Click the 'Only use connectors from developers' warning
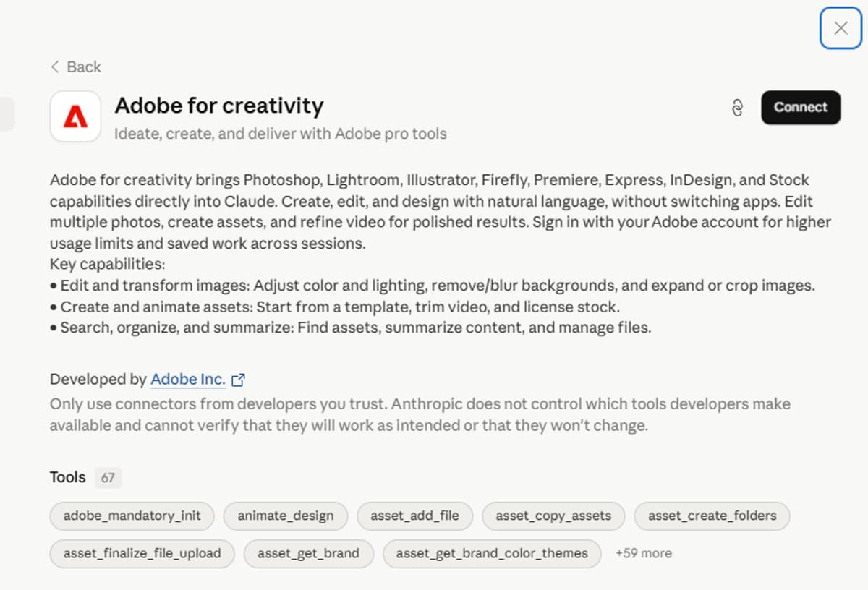Screen dimensions: 868x590 (420, 415)
